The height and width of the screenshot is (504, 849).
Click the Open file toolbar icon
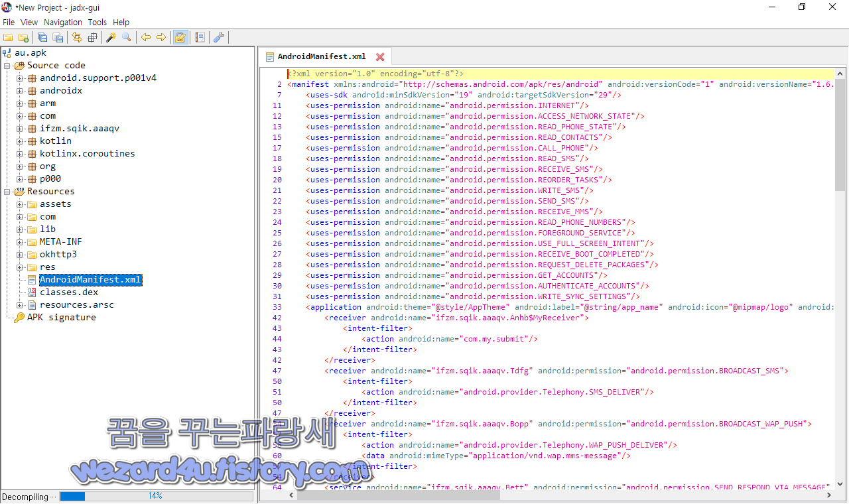tap(8, 37)
